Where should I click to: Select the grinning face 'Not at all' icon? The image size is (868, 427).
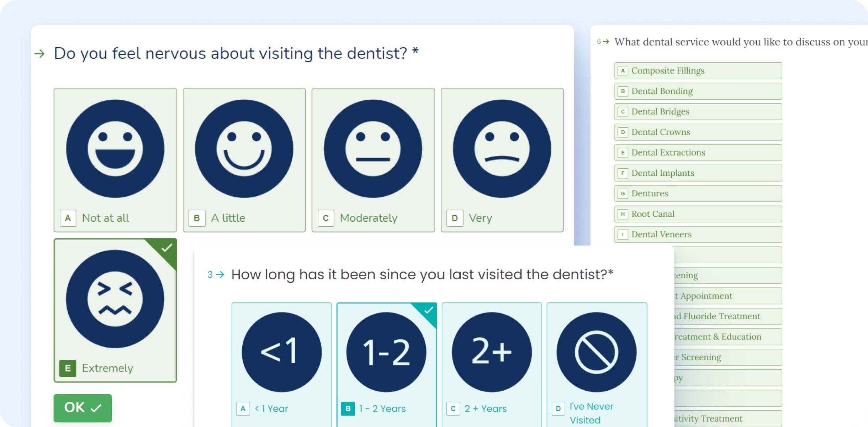tap(115, 149)
